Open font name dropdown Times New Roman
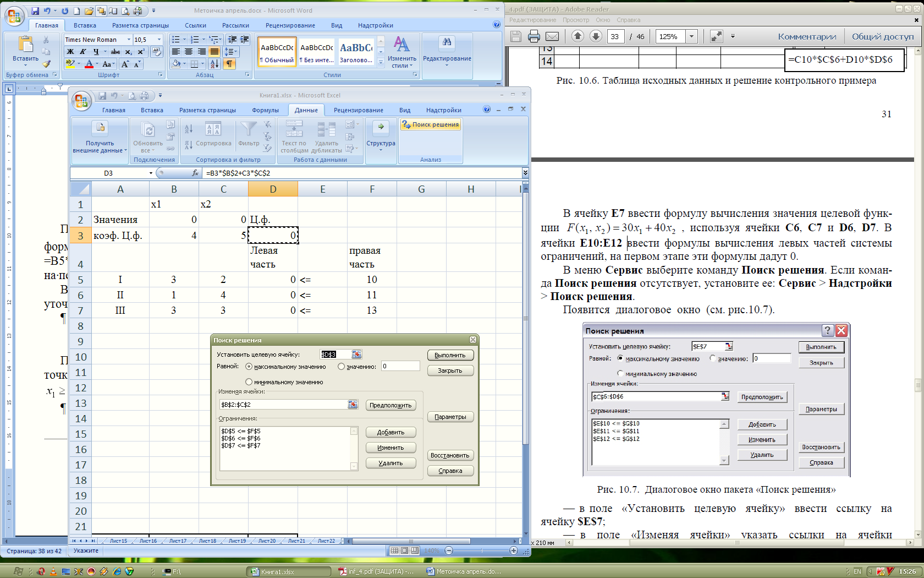 coord(129,40)
